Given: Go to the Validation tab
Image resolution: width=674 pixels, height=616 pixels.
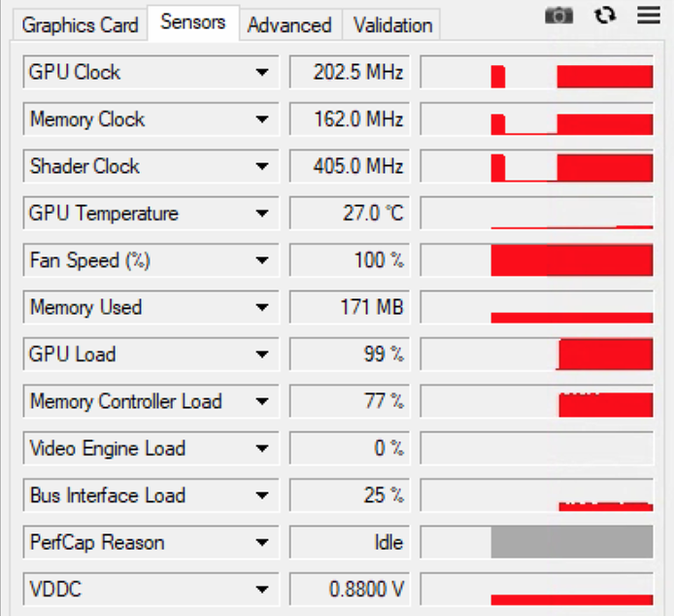Looking at the screenshot, I should tap(392, 25).
